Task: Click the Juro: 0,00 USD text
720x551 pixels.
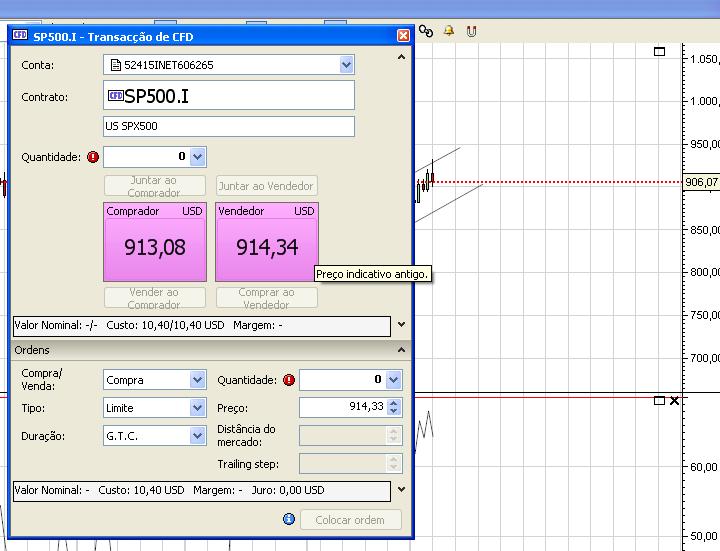Action: pos(288,490)
